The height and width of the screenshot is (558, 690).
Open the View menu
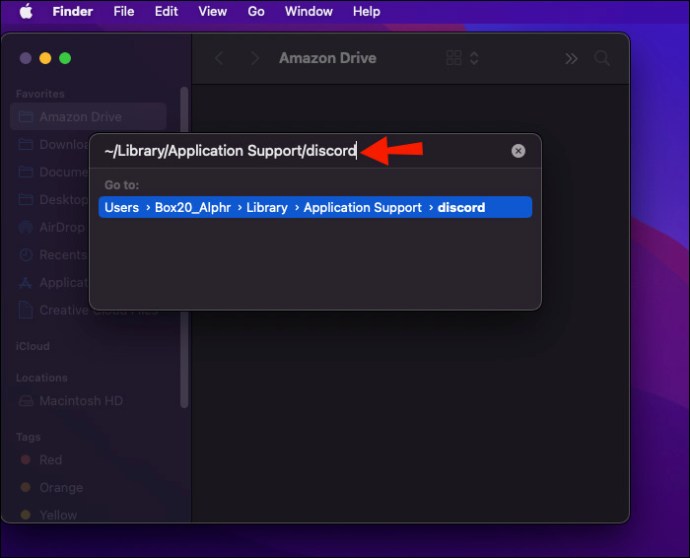[x=213, y=11]
